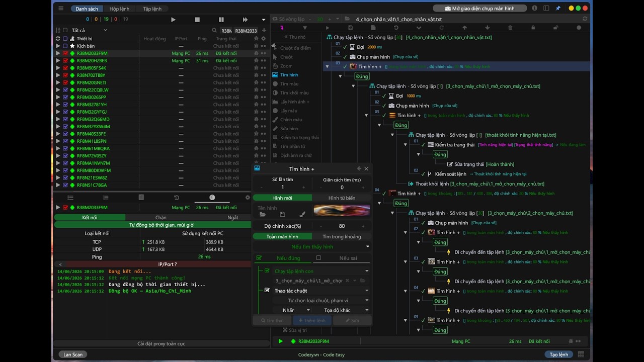This screenshot has width=644, height=362.
Task: Pause script using the Pause button
Action: 221,20
